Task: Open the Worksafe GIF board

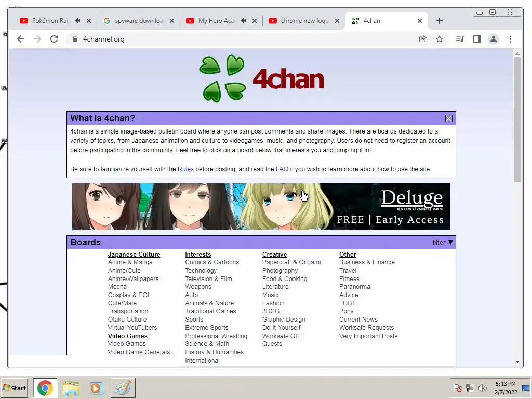Action: click(281, 336)
